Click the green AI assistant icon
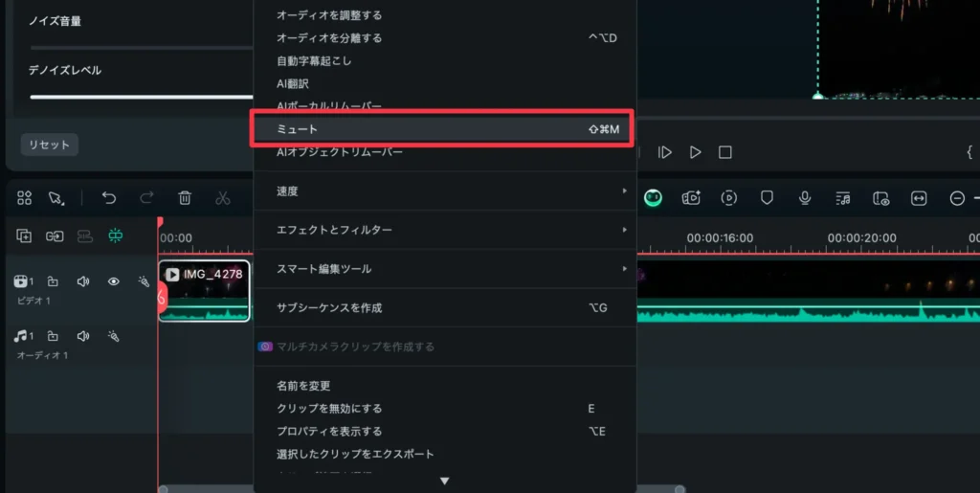 click(x=653, y=198)
